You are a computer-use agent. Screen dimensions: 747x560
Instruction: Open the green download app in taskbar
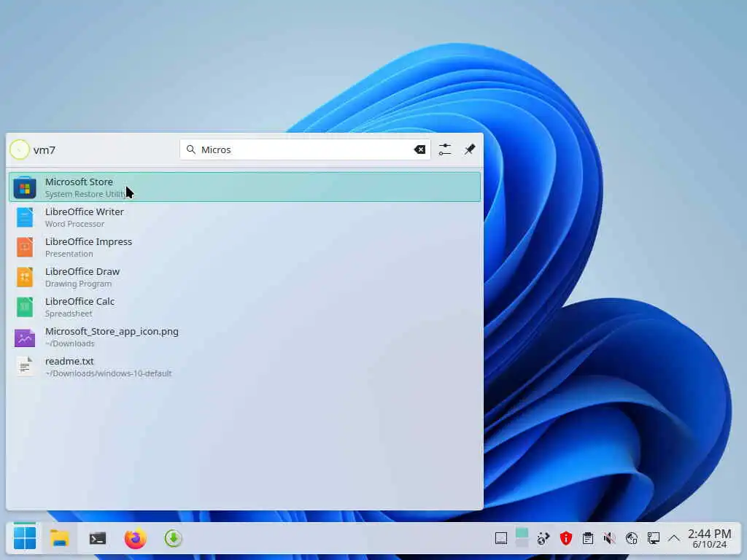point(174,539)
